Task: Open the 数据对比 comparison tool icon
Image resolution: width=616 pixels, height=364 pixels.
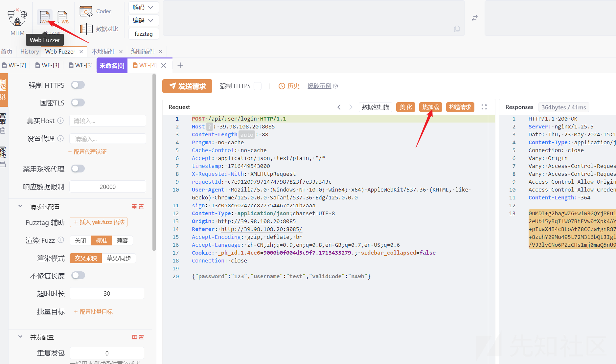Action: tap(86, 29)
